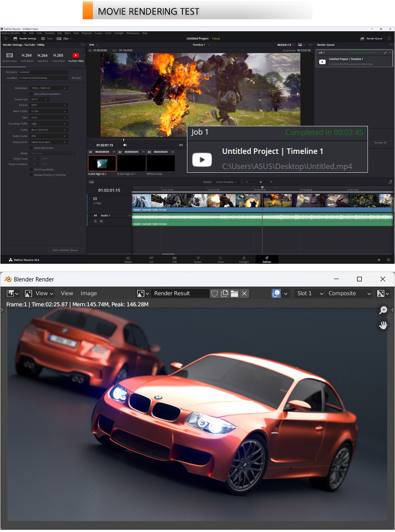Open the Playback menu in DaVinci Resolve
Screen dimensions: 395x532
[87, 33]
